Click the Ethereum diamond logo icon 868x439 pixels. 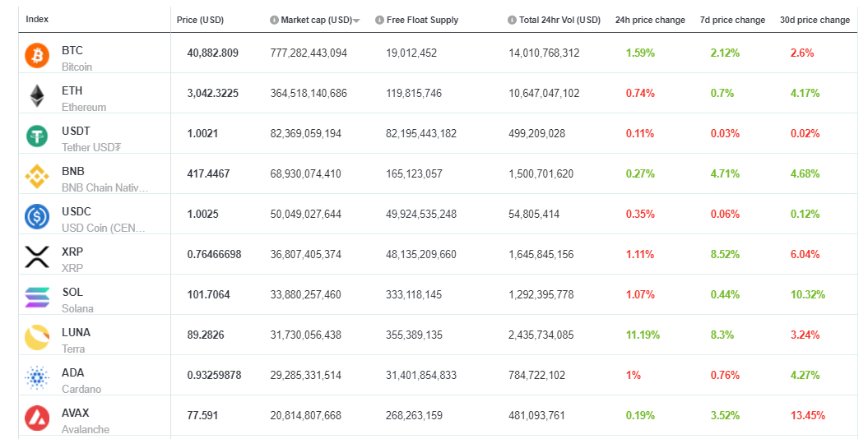point(37,95)
